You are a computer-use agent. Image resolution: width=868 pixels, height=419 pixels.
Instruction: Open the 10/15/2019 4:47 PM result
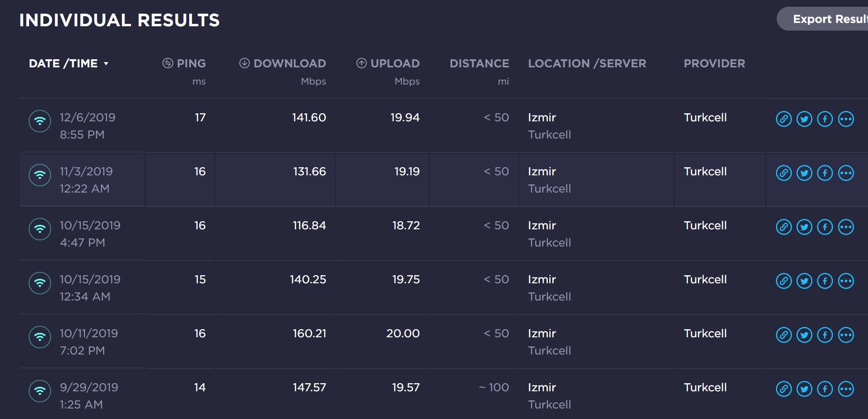tap(90, 234)
